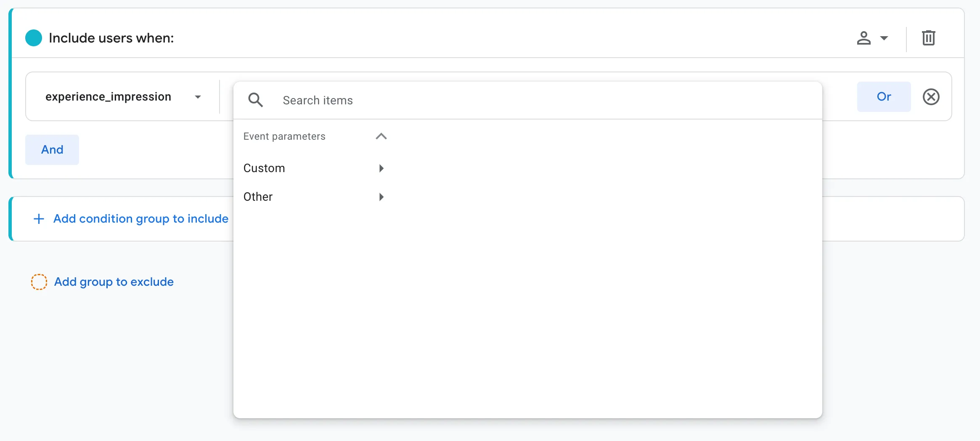Screen dimensions: 980x441
Task: Click Add group to exclude link
Action: (114, 282)
